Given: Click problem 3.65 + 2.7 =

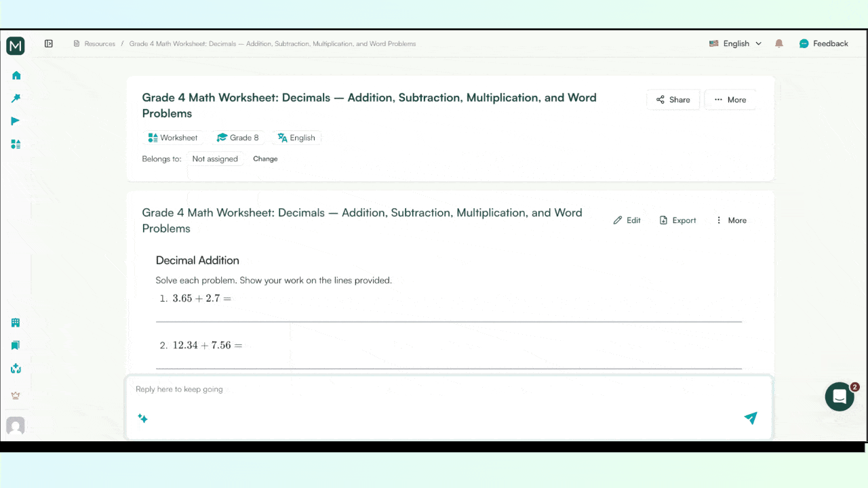Looking at the screenshot, I should tap(202, 298).
